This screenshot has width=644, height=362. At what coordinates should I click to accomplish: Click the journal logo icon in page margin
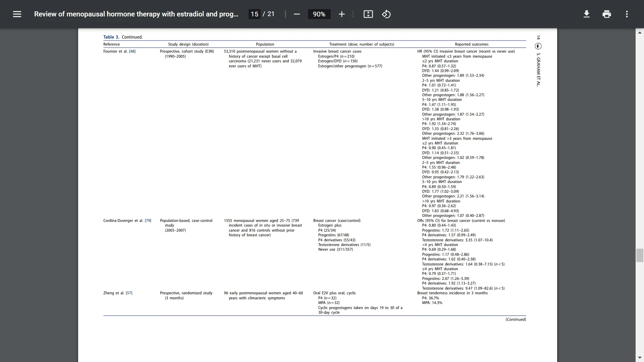pos(538,46)
